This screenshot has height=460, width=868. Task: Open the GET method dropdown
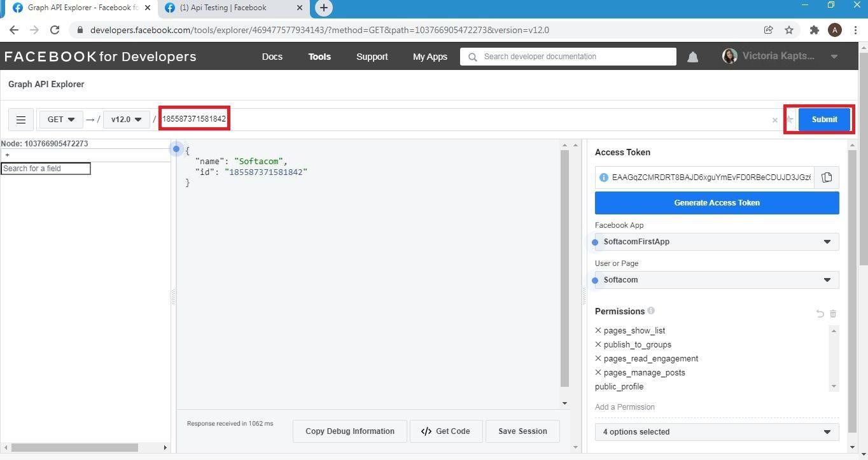pyautogui.click(x=61, y=120)
